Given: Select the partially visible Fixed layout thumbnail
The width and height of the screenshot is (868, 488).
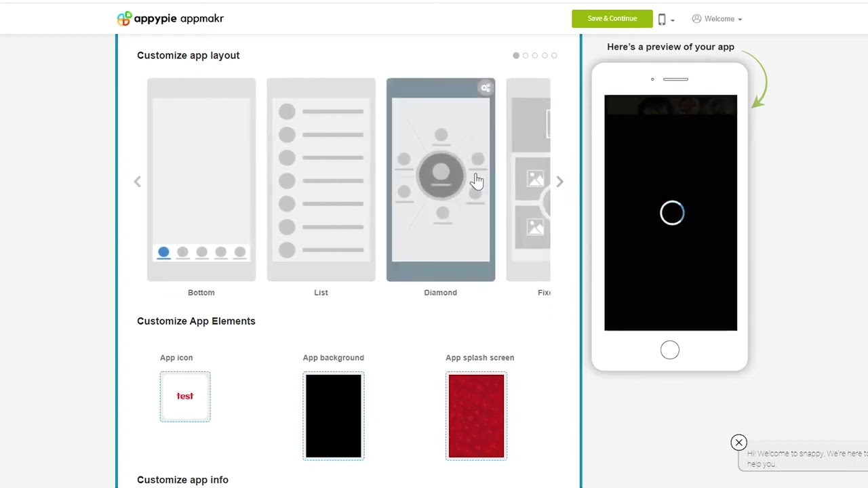Looking at the screenshot, I should coord(528,180).
